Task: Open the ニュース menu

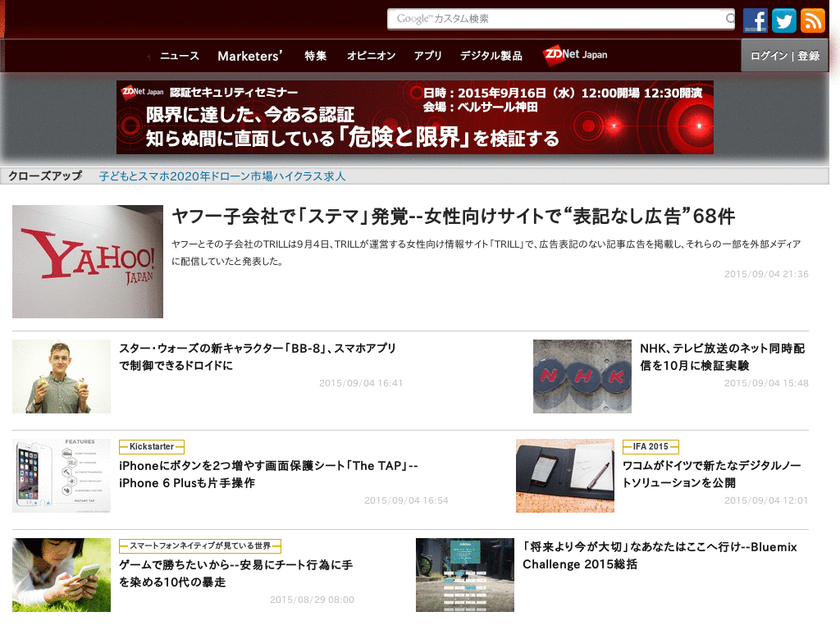Action: [x=180, y=56]
